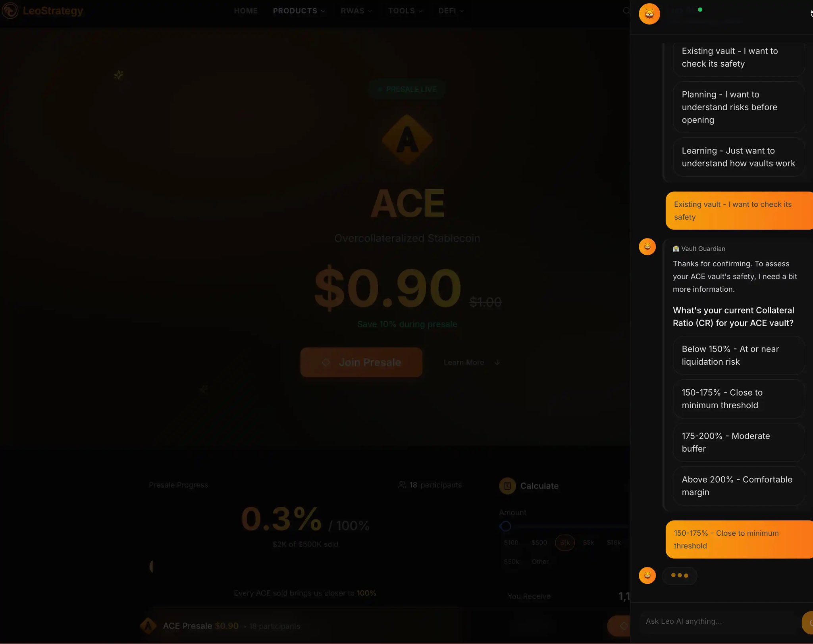Viewport: 813px width, 644px height.
Task: Select the $5k amount preset
Action: [x=588, y=542]
